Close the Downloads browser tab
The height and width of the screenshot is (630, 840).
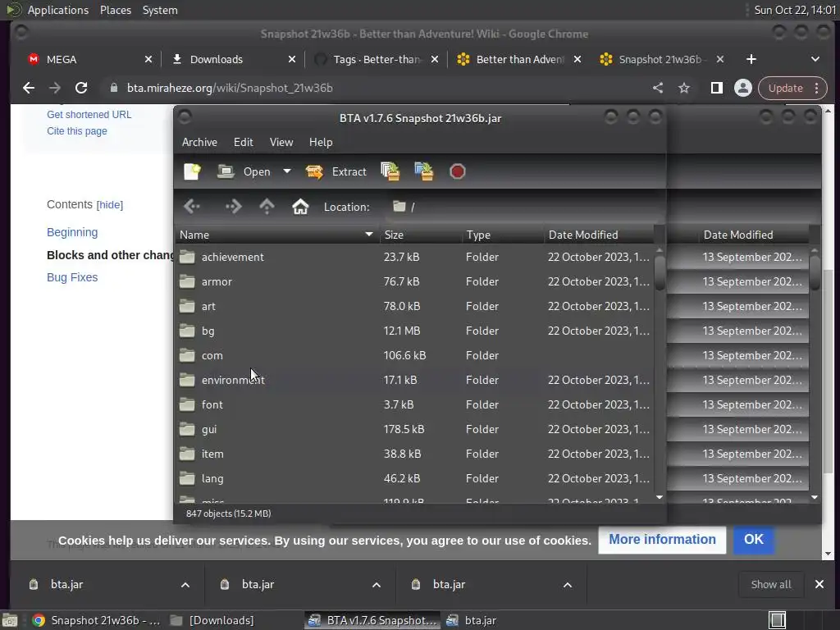tap(292, 59)
